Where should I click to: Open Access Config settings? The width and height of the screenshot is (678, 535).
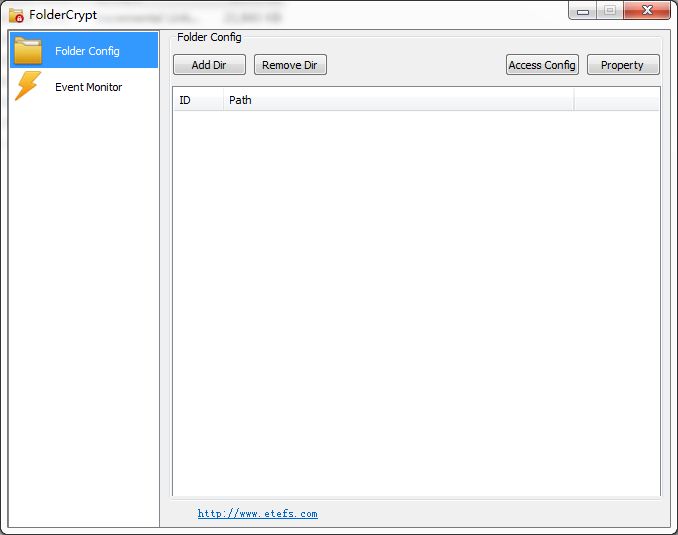pyautogui.click(x=542, y=65)
